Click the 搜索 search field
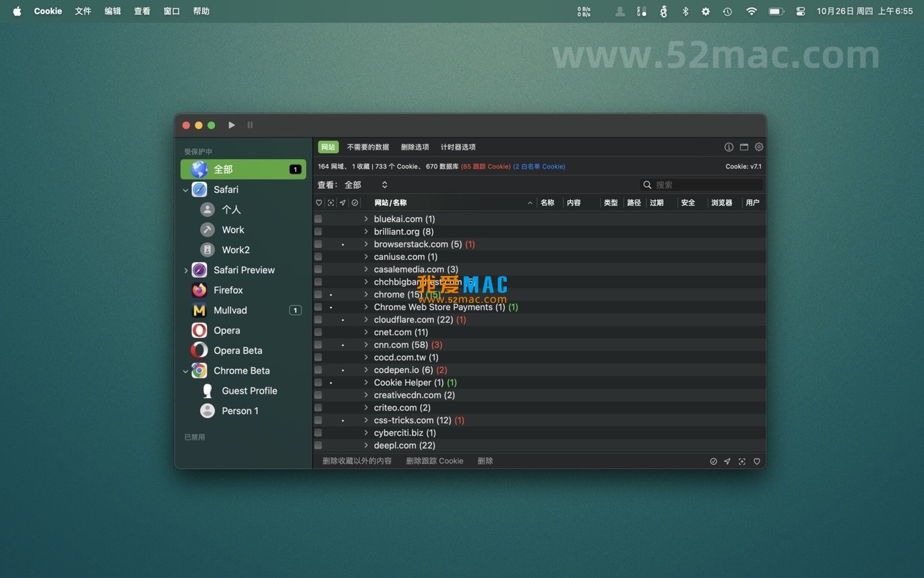Viewport: 924px width, 578px height. click(x=705, y=185)
